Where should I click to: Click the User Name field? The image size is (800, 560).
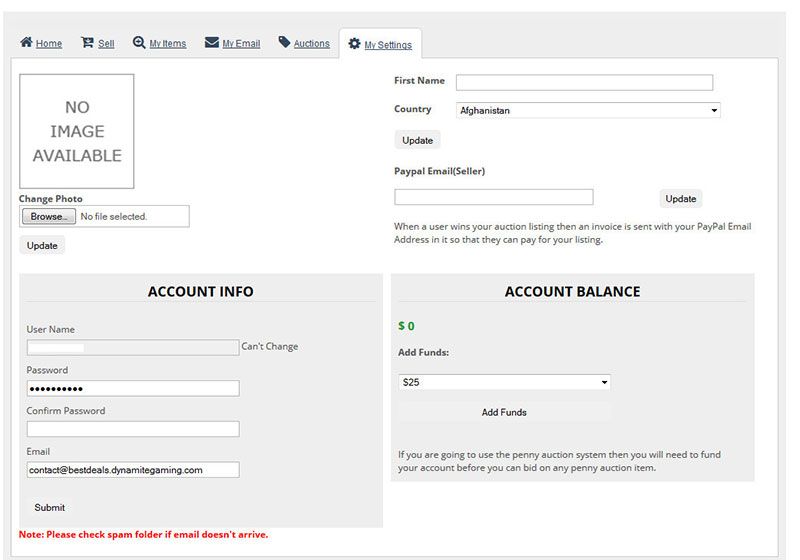[133, 348]
